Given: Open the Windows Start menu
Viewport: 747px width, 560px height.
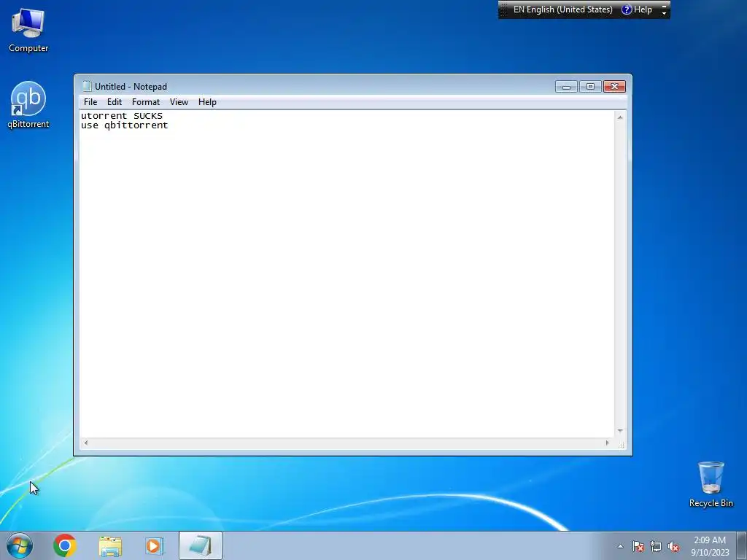Looking at the screenshot, I should pyautogui.click(x=20, y=545).
